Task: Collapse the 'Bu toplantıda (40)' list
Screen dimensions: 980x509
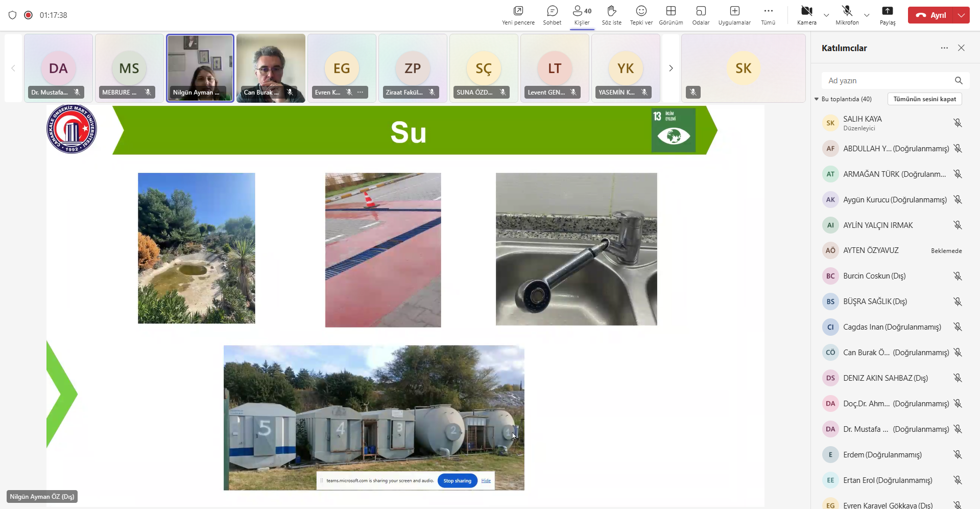Action: [x=817, y=99]
